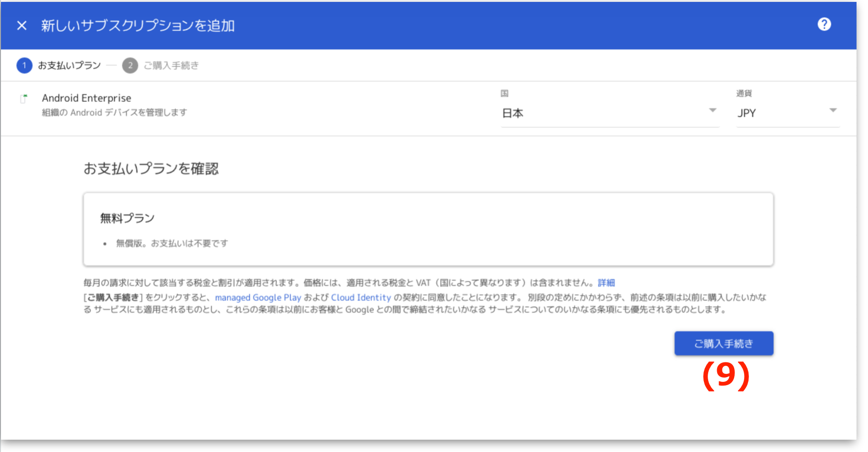Select the お支払いプラン step tab
This screenshot has width=868, height=452.
click(x=69, y=65)
